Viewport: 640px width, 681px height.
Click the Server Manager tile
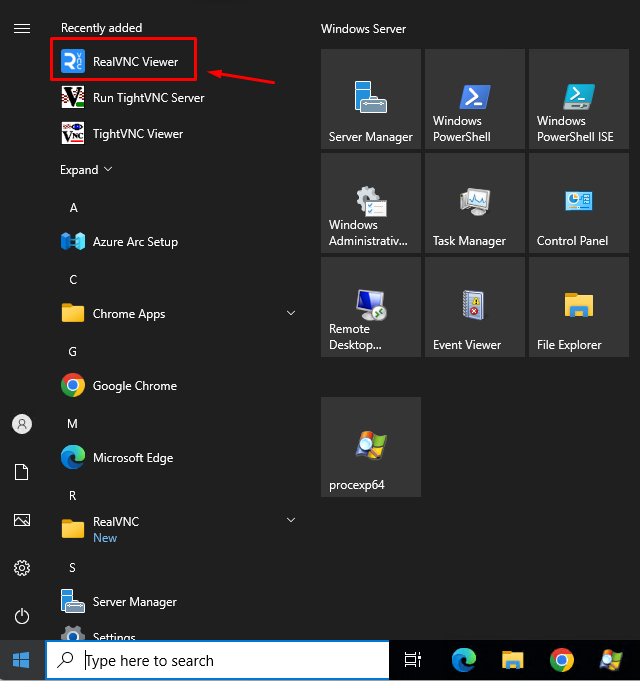[370, 99]
